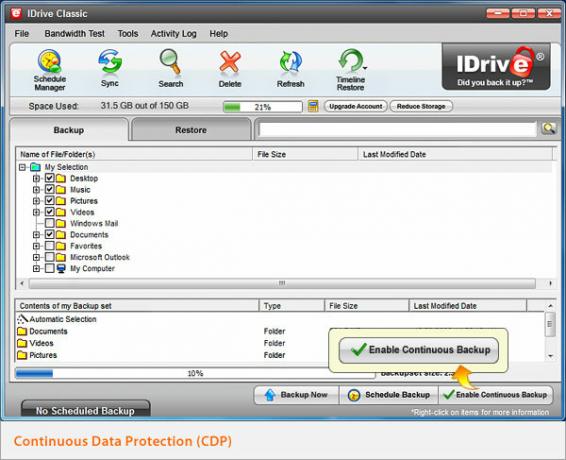
Task: Open the Bandwidth Test menu
Action: tap(74, 34)
